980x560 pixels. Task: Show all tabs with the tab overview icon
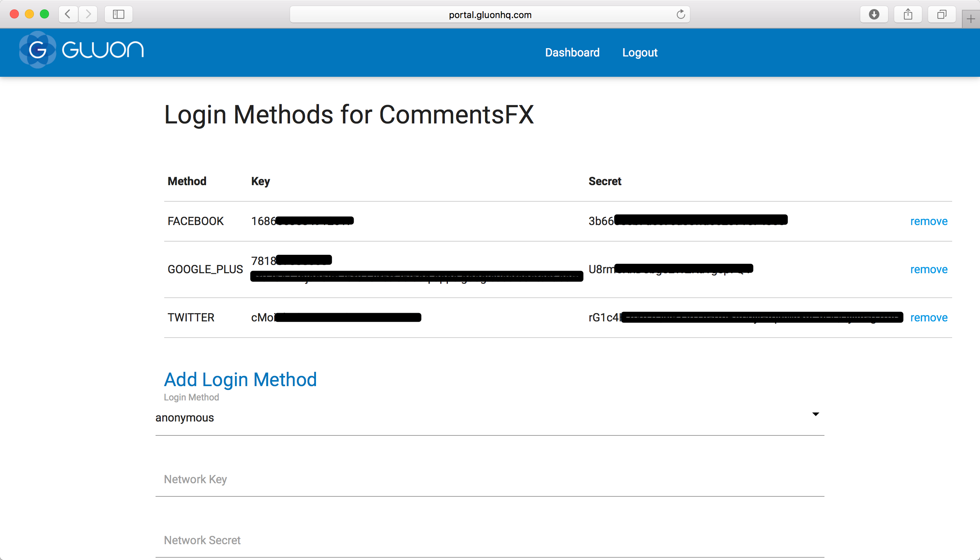(942, 14)
